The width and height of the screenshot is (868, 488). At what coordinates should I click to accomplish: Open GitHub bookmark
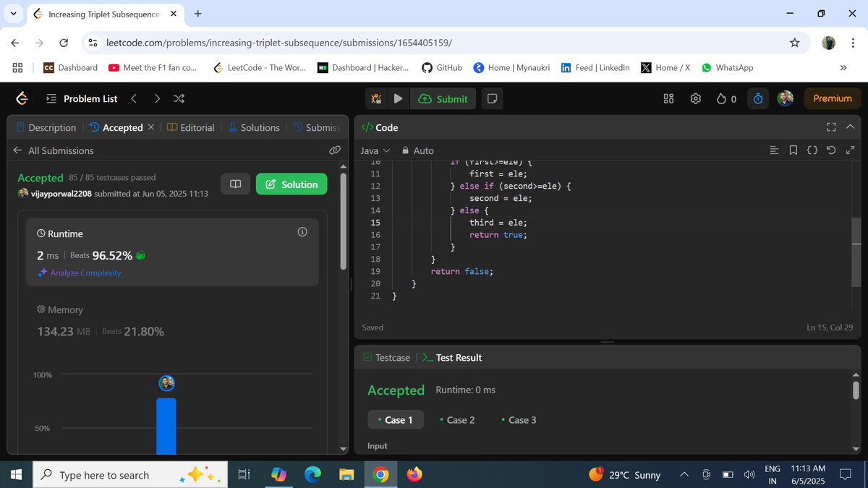(x=441, y=67)
